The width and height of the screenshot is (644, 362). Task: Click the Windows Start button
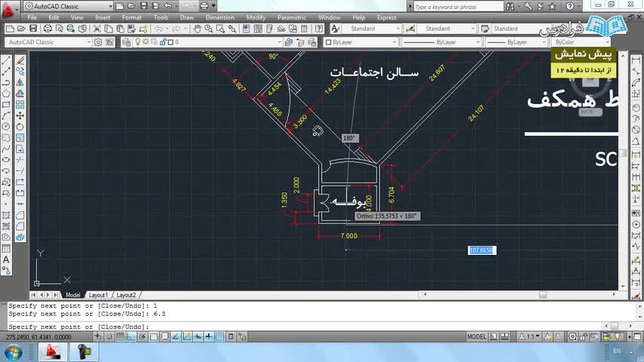14,352
